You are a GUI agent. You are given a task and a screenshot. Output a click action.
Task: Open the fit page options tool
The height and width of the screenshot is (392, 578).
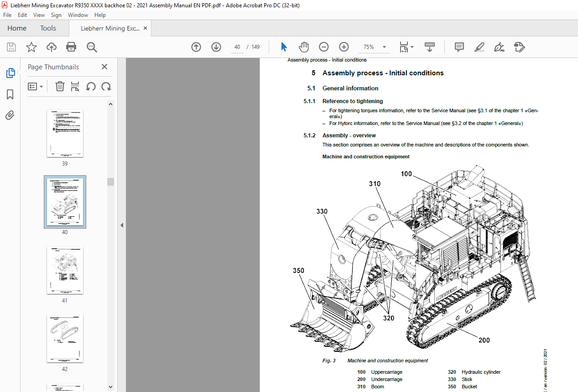[406, 47]
